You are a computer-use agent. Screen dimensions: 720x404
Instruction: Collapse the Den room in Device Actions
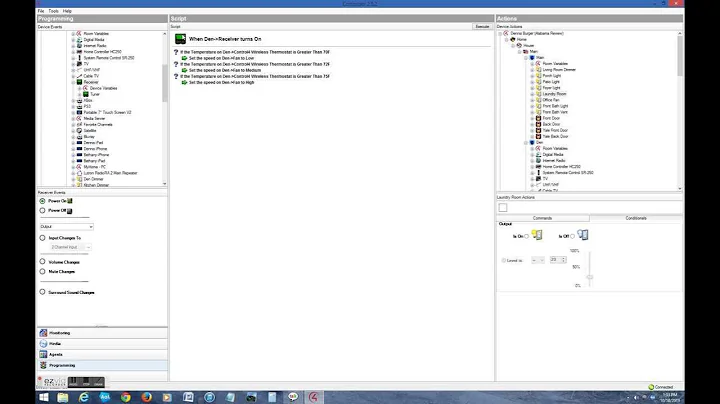click(x=526, y=143)
